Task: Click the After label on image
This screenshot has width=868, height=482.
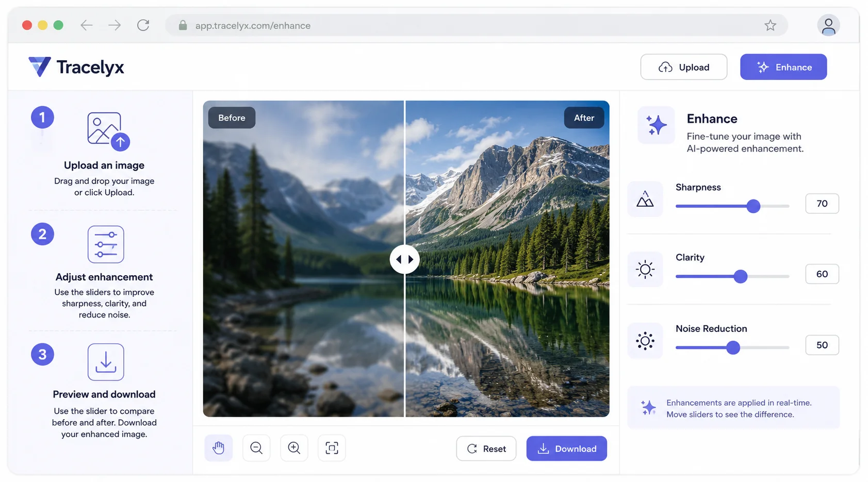Action: pyautogui.click(x=584, y=118)
